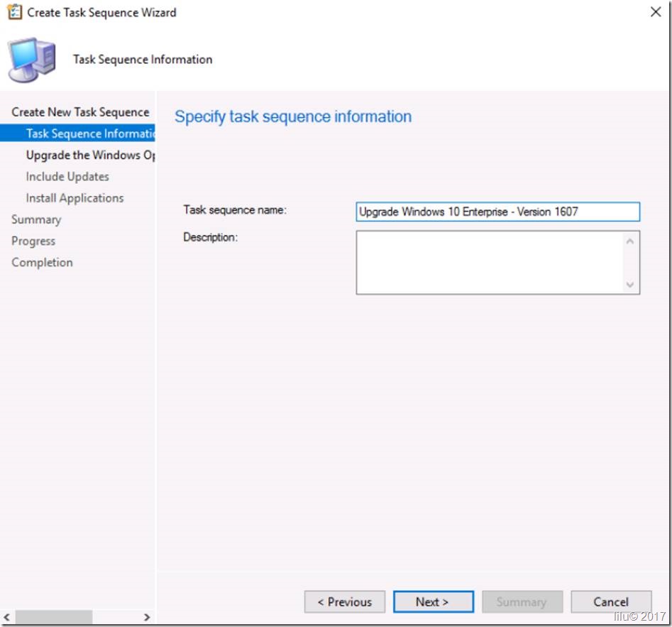Open Upgrade the Windows Operating System step
This screenshot has width=672, height=627.
click(90, 155)
